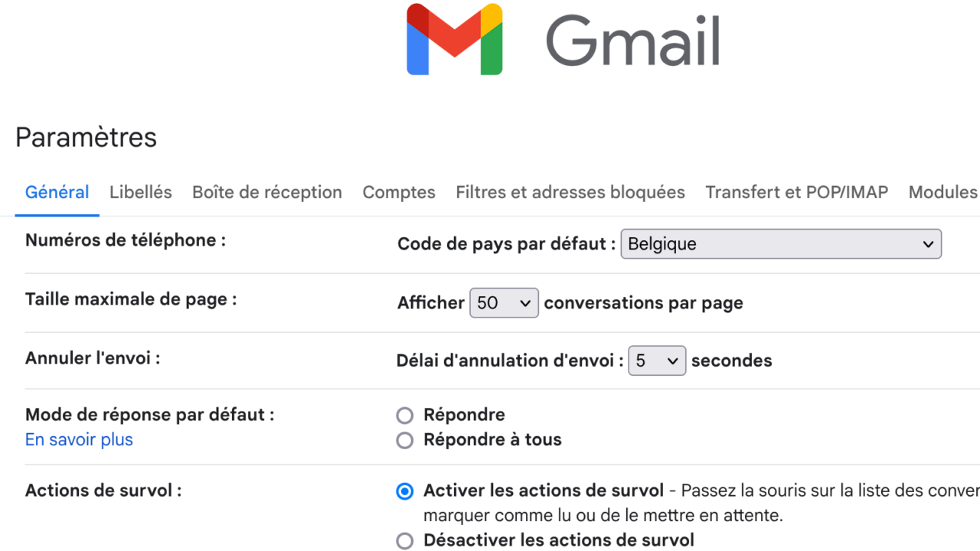Image resolution: width=980 pixels, height=551 pixels.
Task: Choose Désactiver les actions de survol
Action: click(405, 541)
